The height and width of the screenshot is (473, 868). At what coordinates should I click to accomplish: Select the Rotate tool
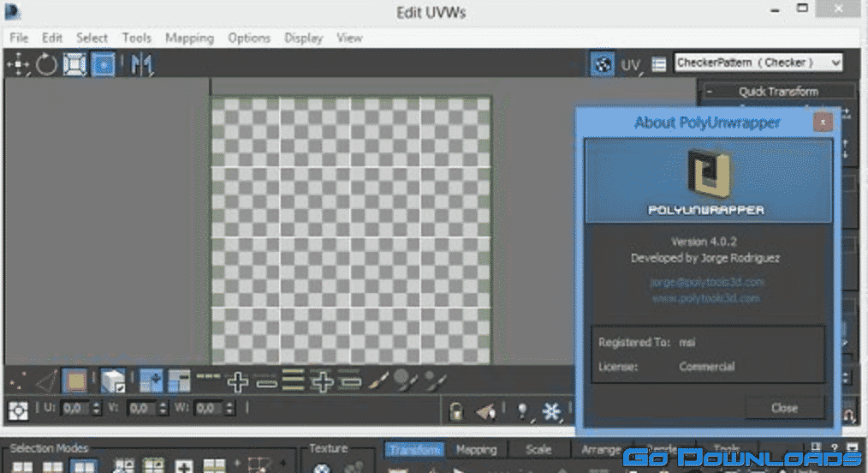[46, 64]
